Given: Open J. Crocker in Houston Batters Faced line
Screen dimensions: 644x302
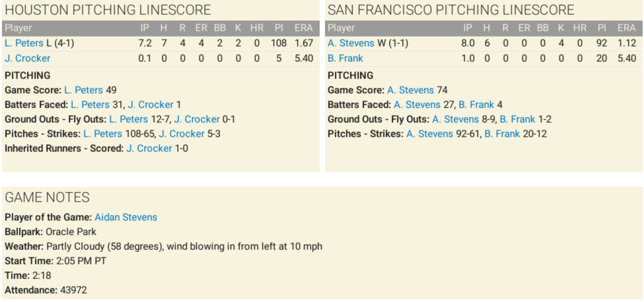Looking at the screenshot, I should tap(151, 105).
